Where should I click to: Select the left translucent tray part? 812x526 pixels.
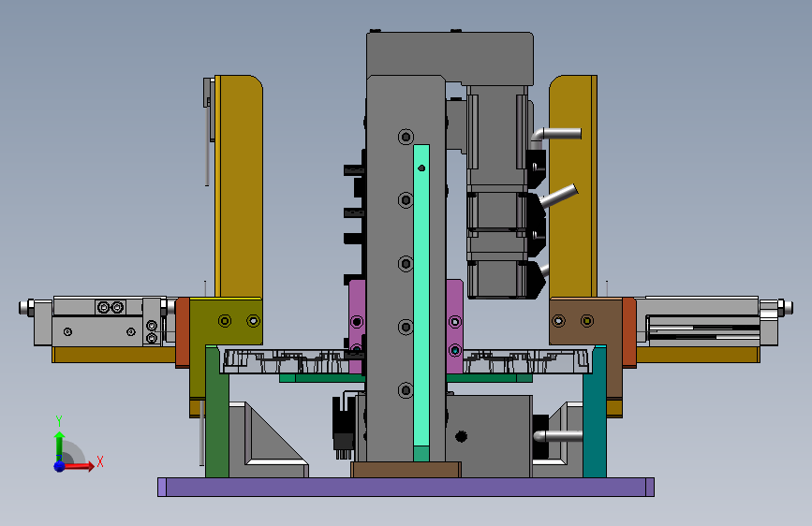pos(284,361)
